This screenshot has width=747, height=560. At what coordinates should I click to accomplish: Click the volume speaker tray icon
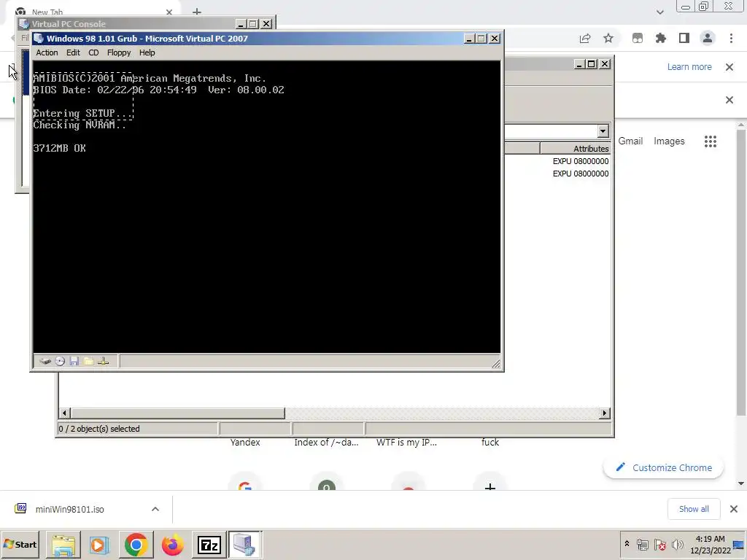point(677,545)
